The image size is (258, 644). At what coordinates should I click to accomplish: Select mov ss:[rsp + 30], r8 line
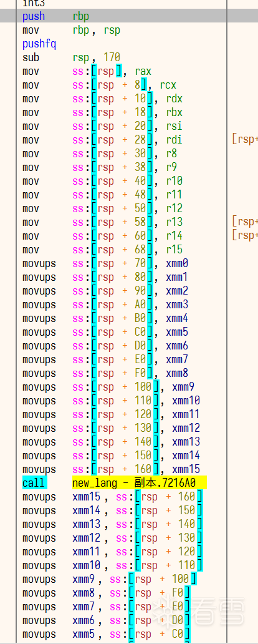point(99,154)
